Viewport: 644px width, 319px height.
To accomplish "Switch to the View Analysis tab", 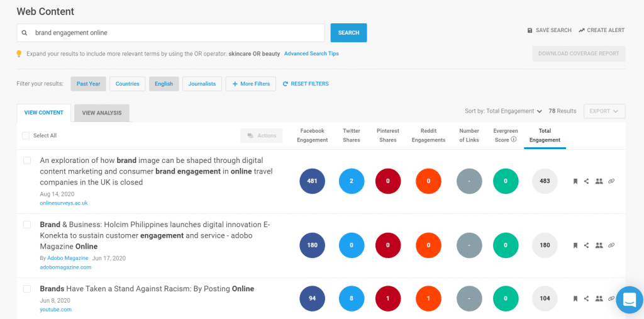I will click(x=102, y=113).
